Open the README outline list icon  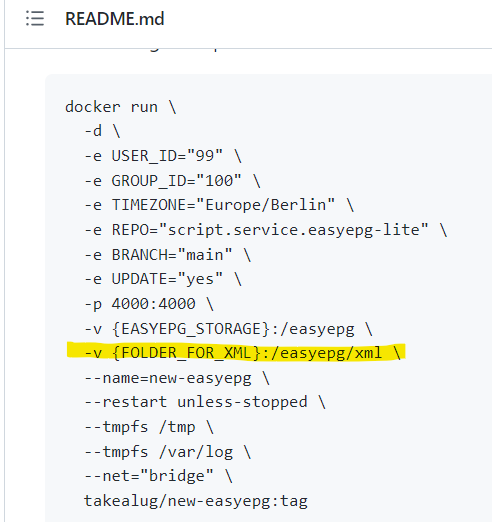35,18
